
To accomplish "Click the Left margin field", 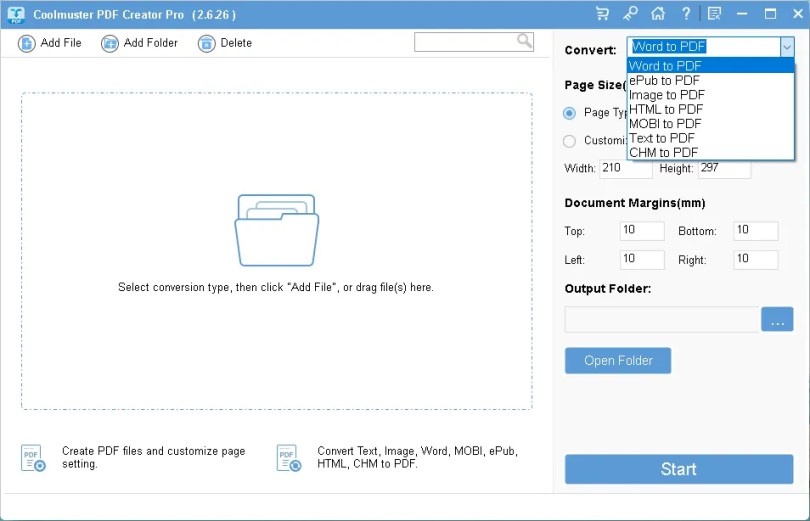I will (642, 260).
